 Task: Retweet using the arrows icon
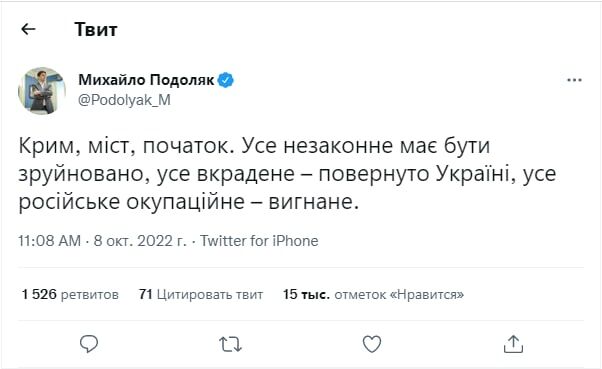pos(230,344)
